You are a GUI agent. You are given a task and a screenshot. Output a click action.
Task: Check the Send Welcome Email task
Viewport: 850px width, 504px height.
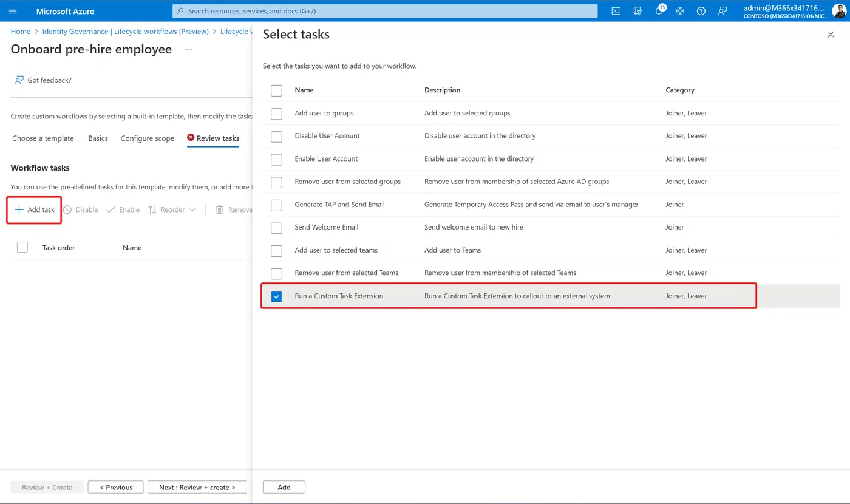(276, 228)
